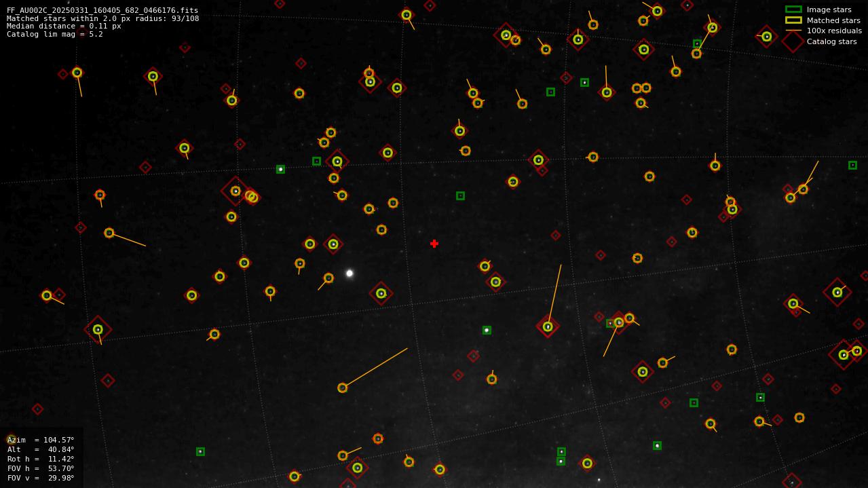
Task: Click the 'Matched stars' legend label
Action: coord(833,20)
